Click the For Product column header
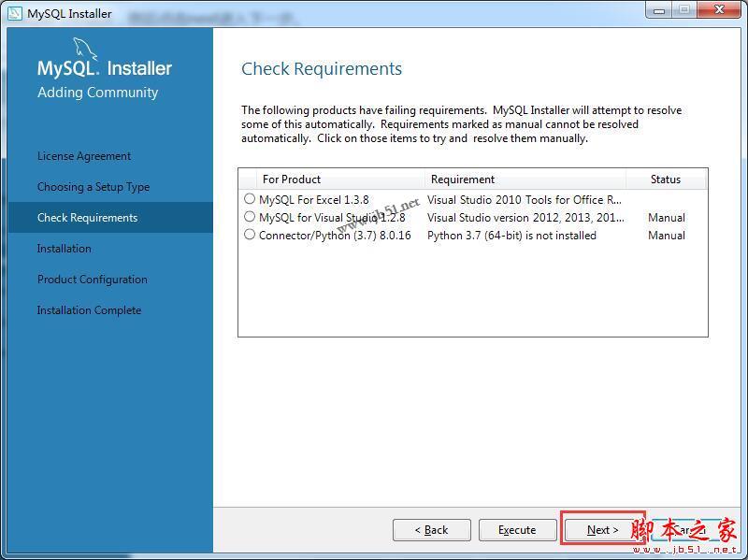The width and height of the screenshot is (748, 560). pos(290,179)
